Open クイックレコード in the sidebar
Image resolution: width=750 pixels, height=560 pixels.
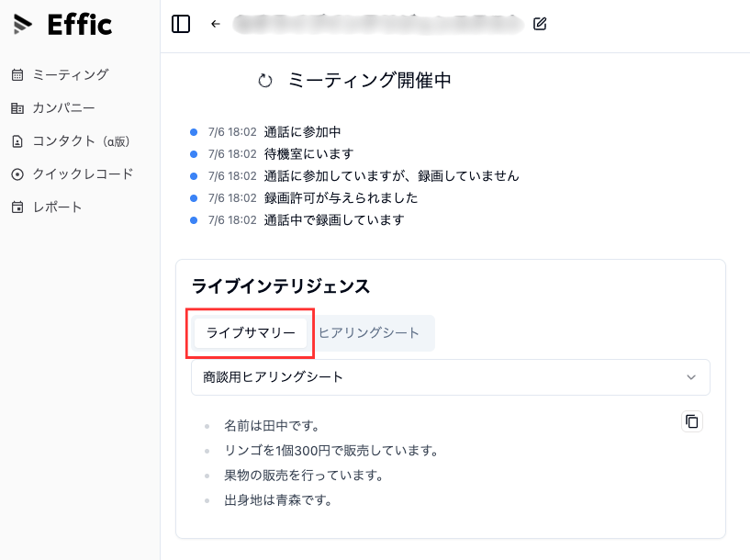[73, 174]
